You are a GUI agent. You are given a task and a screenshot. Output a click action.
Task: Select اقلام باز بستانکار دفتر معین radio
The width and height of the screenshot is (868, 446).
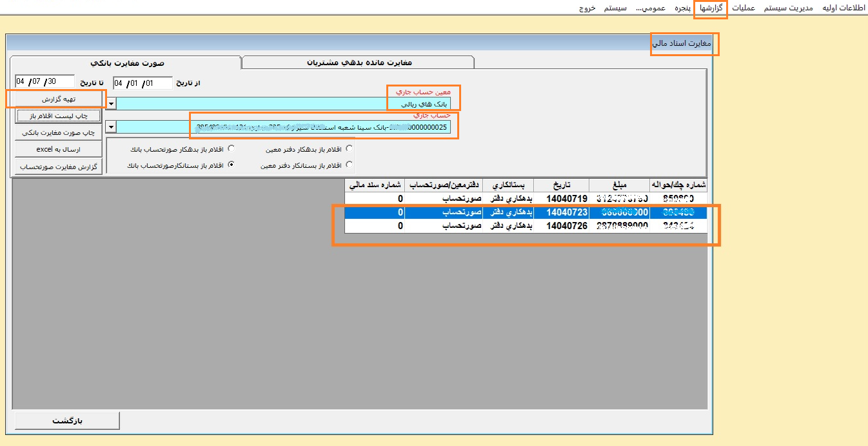pos(350,165)
